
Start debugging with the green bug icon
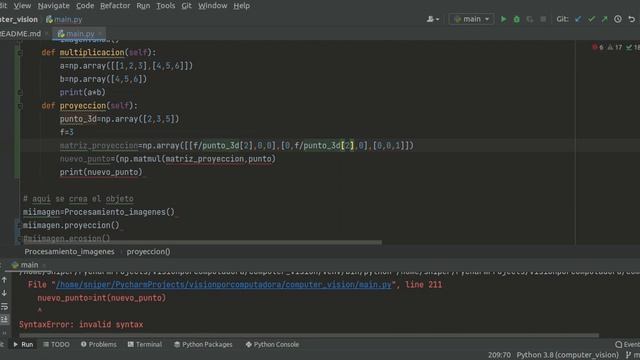tap(516, 19)
